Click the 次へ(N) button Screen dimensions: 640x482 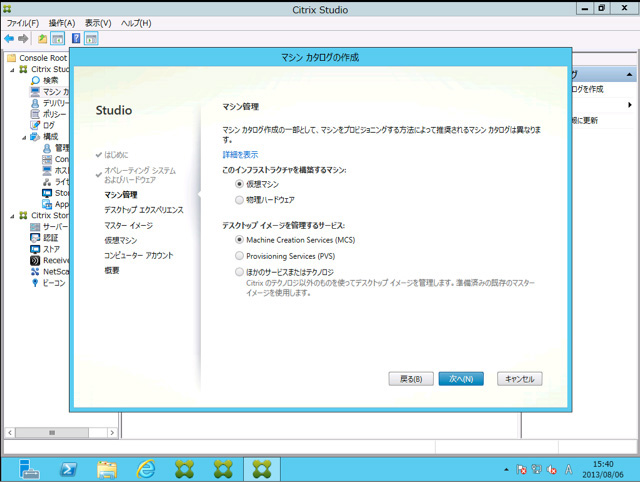[x=461, y=379]
